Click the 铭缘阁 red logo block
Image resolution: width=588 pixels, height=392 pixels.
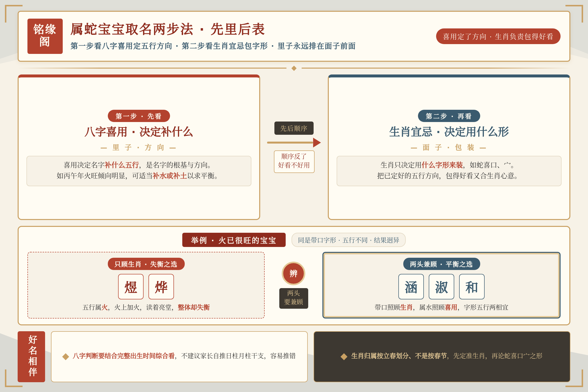[x=45, y=36]
